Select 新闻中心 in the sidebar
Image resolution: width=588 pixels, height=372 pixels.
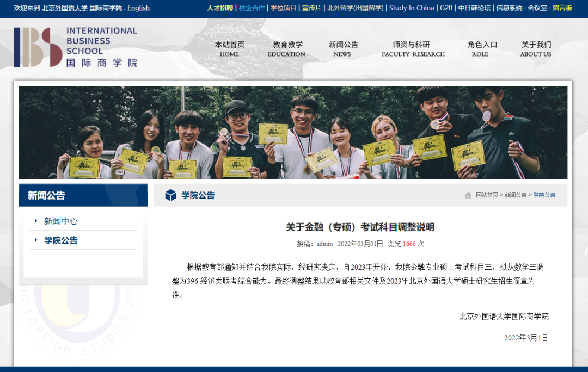60,221
